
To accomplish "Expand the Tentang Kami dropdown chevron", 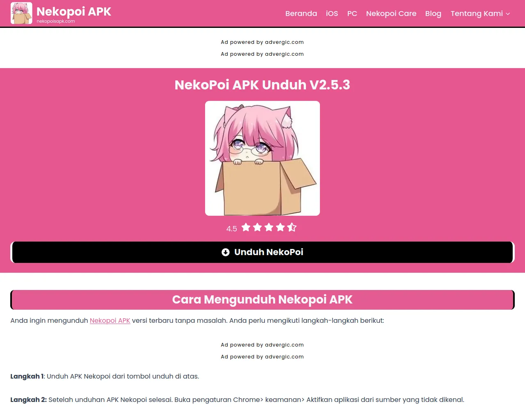I will click(508, 14).
